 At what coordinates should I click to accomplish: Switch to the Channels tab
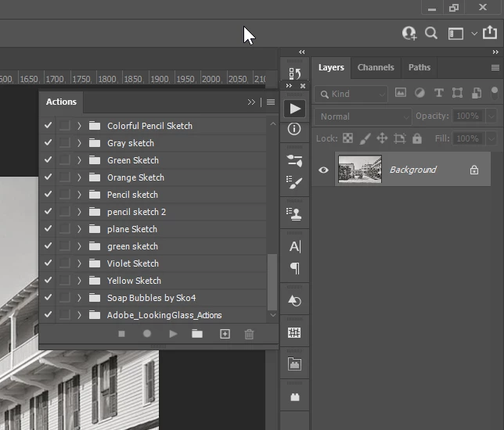point(376,67)
